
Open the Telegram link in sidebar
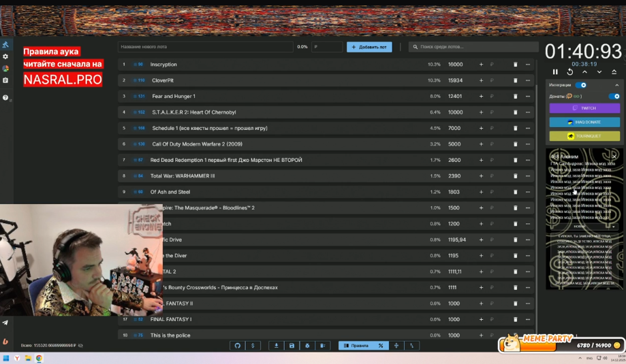tap(5, 322)
